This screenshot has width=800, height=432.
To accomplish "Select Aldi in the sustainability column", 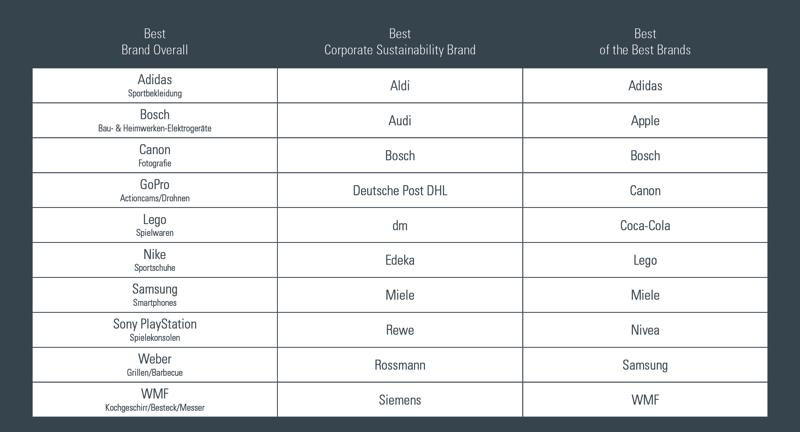I will [400, 85].
